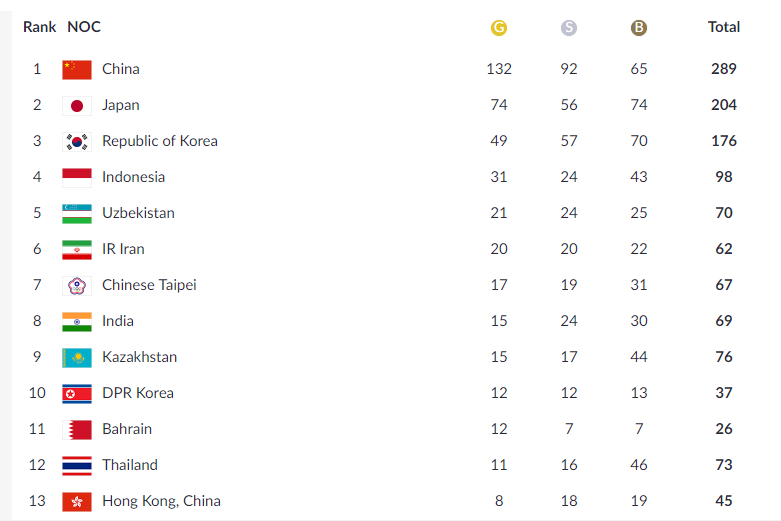Click the Hong Kong, China flag

pos(77,502)
